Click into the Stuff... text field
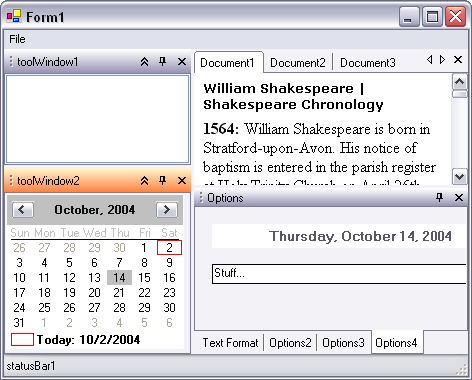Viewport: 472px width, 380px height. click(339, 274)
